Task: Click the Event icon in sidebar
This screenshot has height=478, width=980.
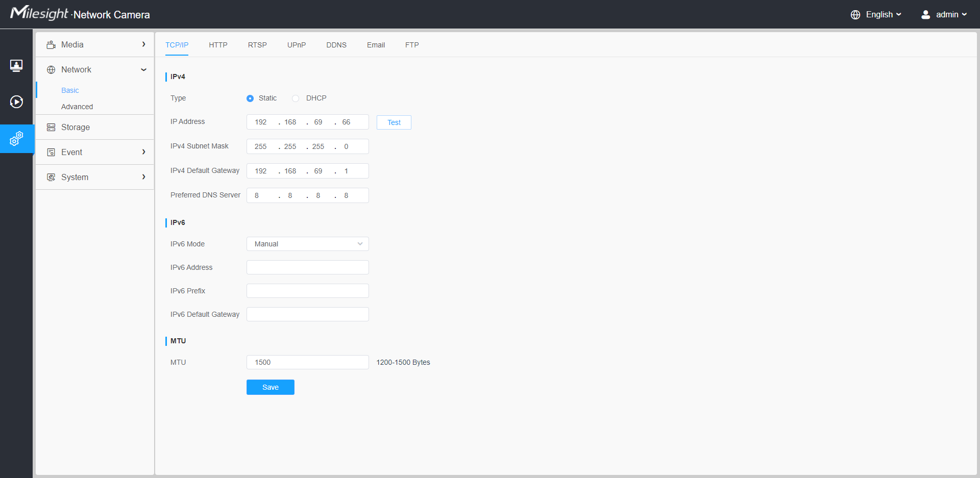Action: coord(51,153)
